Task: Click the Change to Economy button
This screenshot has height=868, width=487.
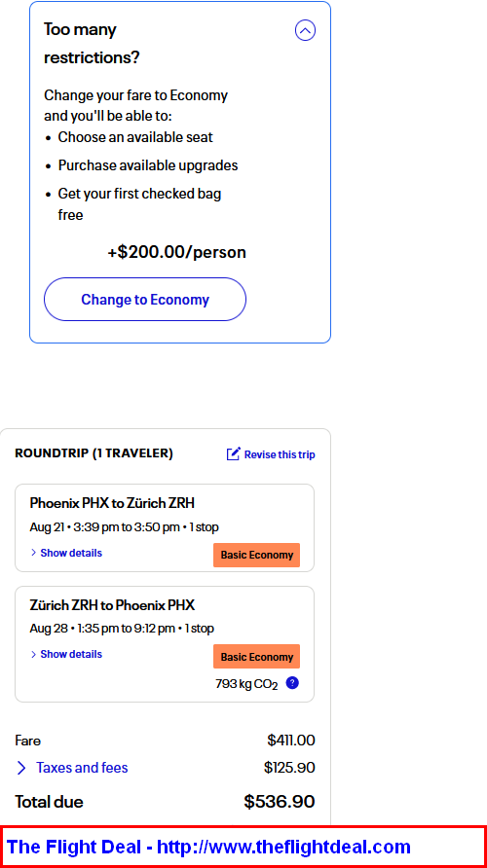Action: click(x=145, y=300)
